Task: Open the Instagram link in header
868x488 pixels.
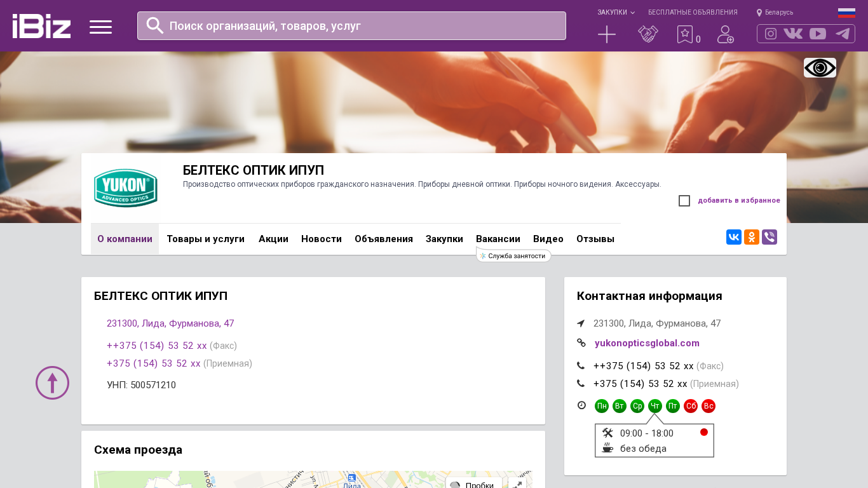Action: [x=771, y=34]
